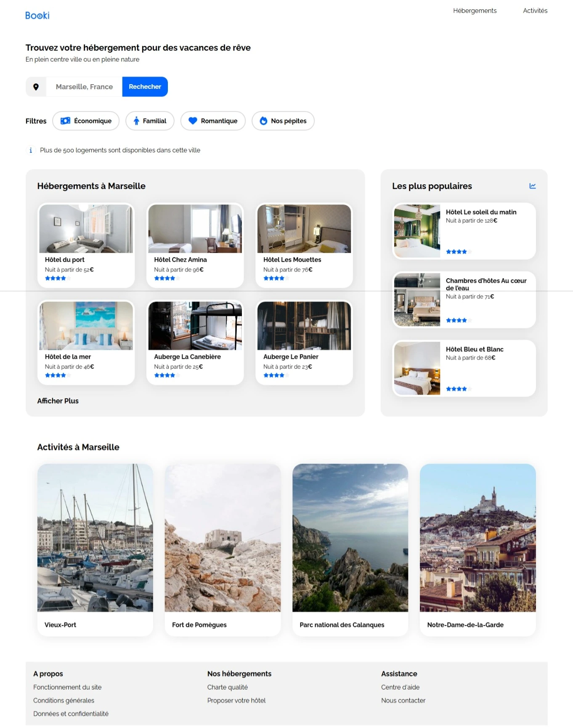Click the Hôtel du port title

65,260
